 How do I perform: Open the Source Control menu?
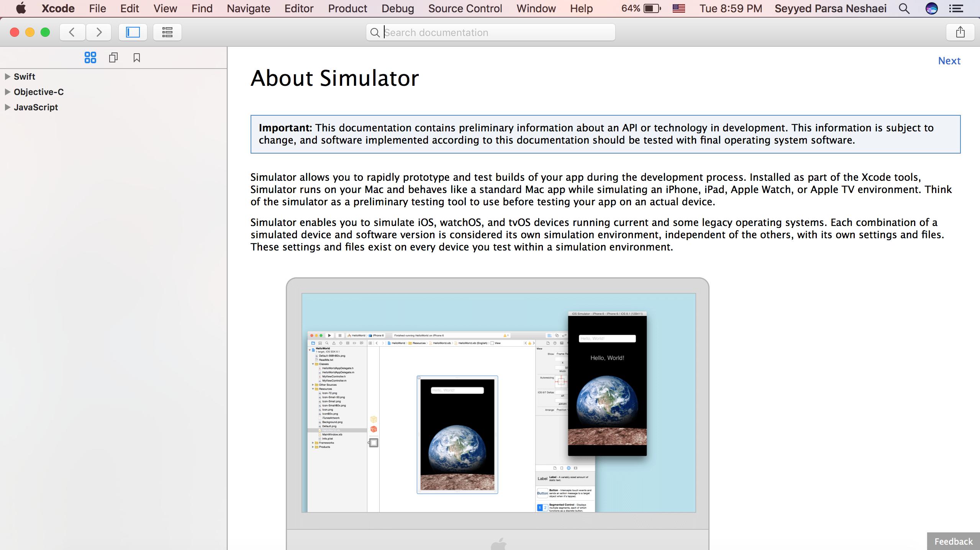pos(465,8)
